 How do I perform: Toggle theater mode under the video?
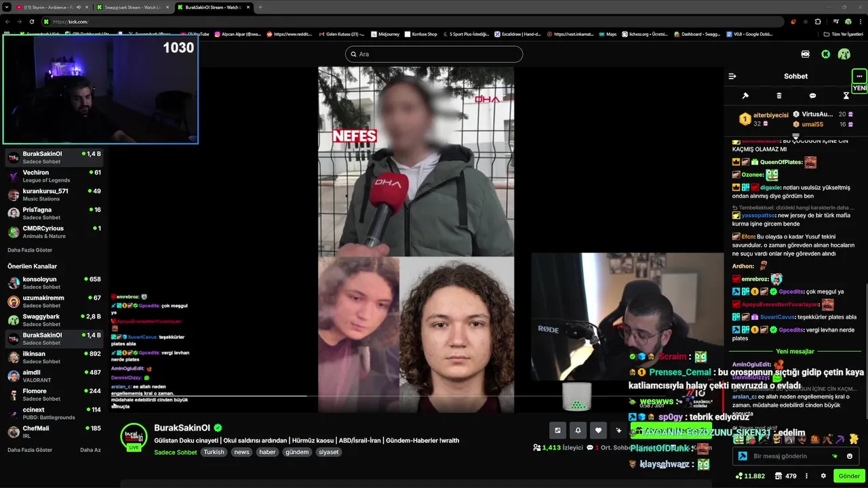(557, 430)
